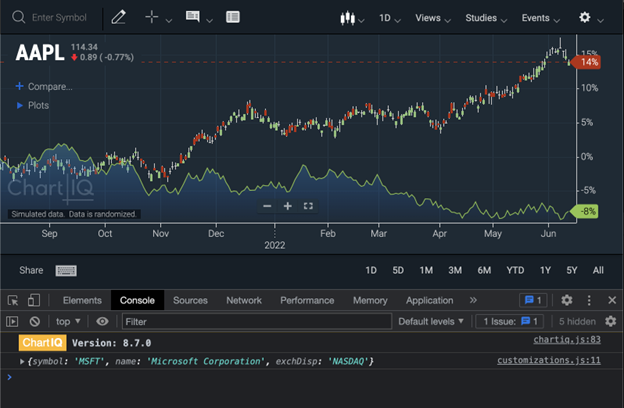Toggle the console sidebar icon
Viewport: 624px width, 408px height.
pyautogui.click(x=12, y=321)
